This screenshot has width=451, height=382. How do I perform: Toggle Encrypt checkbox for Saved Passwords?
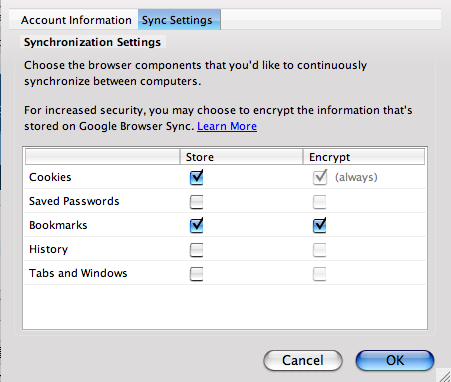pos(319,202)
